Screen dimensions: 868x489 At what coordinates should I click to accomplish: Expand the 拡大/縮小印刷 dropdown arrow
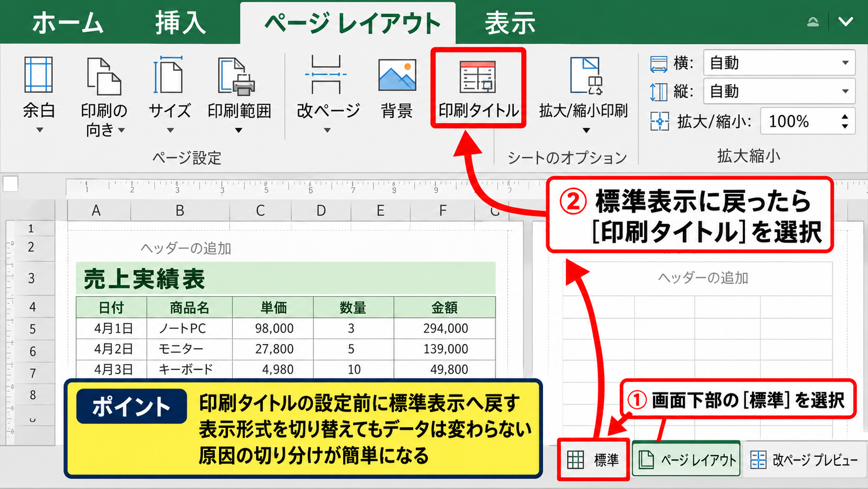point(586,130)
